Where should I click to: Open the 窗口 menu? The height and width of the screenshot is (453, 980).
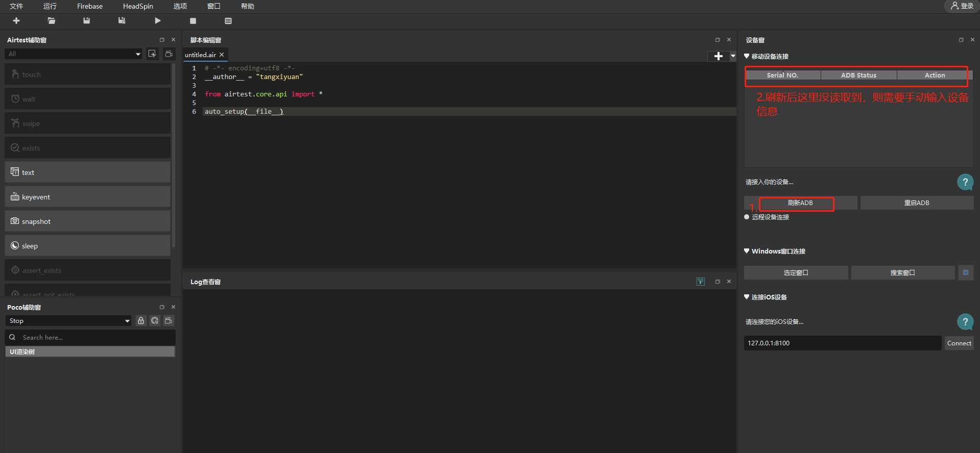click(x=214, y=6)
